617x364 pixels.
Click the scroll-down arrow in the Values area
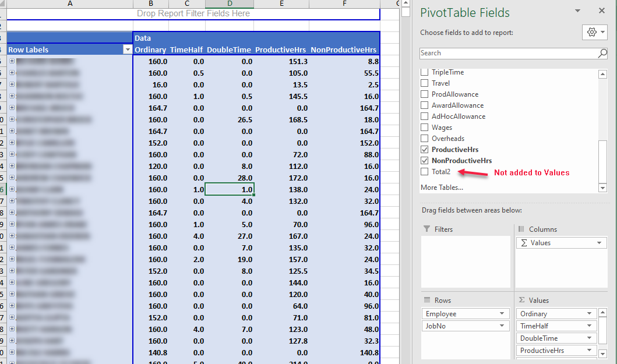point(601,352)
